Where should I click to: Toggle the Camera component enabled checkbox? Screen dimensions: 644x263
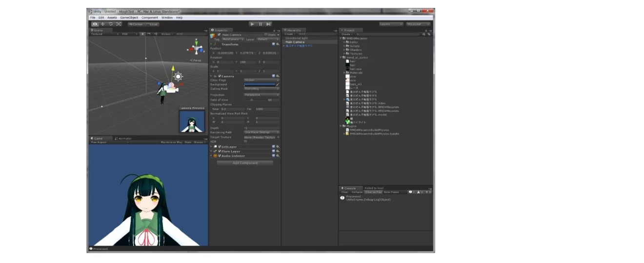[x=220, y=76]
